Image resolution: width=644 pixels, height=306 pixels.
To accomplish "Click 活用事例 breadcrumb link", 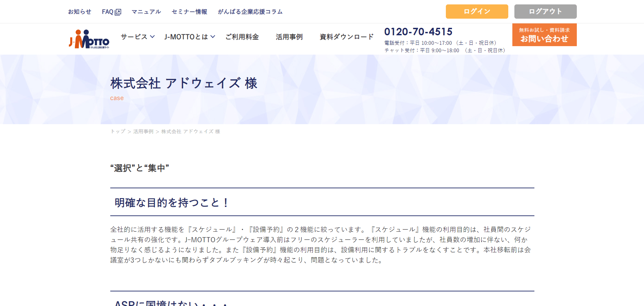I will click(x=143, y=131).
